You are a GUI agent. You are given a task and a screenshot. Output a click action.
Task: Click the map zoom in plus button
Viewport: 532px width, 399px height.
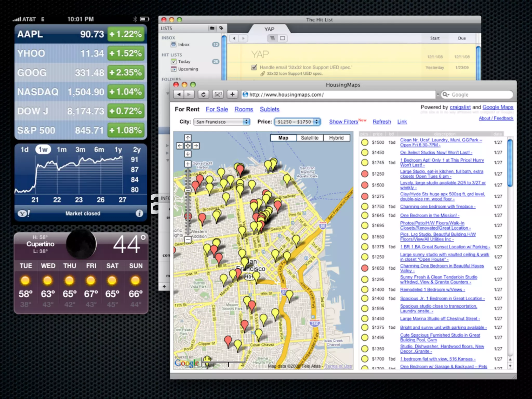point(188,164)
